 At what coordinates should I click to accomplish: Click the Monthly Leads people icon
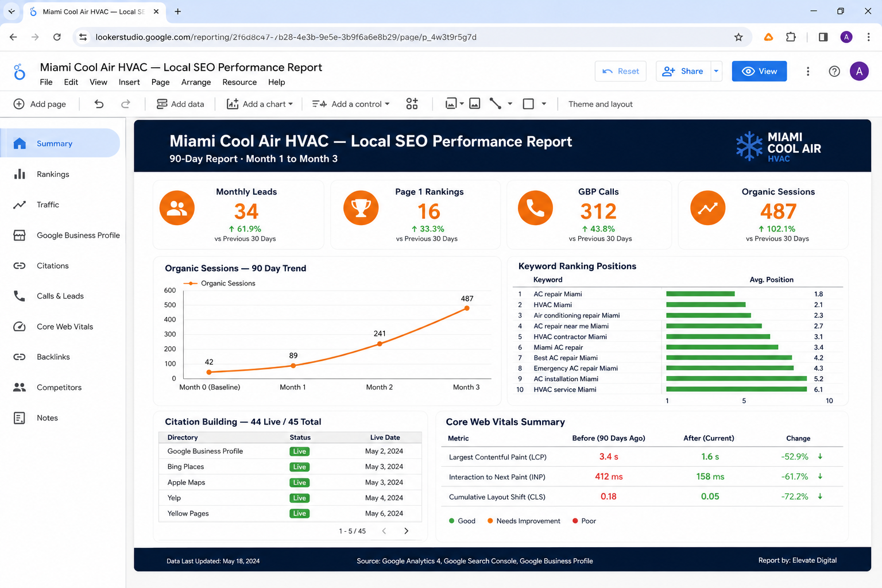177,208
